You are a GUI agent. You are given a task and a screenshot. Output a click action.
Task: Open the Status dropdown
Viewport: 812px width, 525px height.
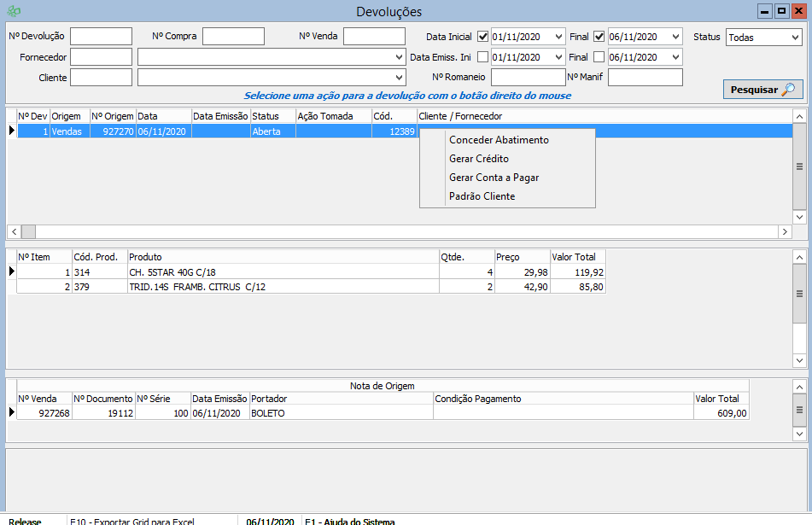point(794,38)
